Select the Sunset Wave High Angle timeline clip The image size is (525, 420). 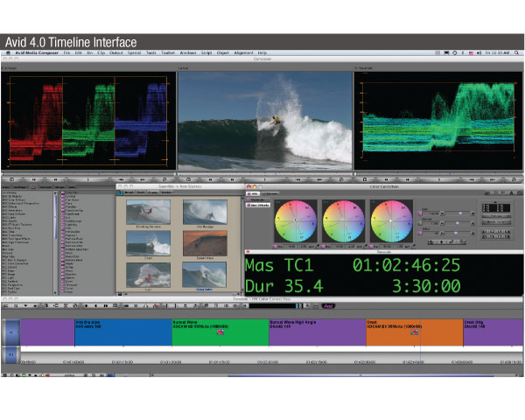pyautogui.click(x=318, y=332)
